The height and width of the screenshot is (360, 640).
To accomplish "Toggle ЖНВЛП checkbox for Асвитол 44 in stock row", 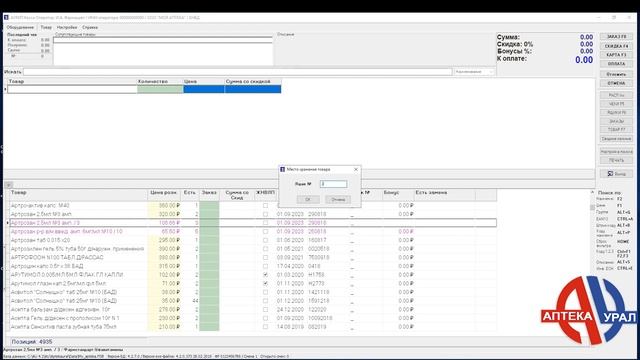I will click(x=265, y=301).
